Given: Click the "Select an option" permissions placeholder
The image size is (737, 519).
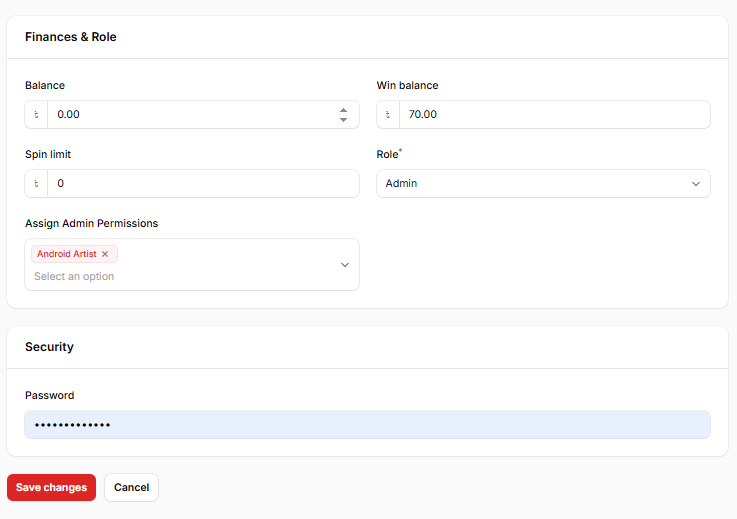Looking at the screenshot, I should tap(74, 276).
